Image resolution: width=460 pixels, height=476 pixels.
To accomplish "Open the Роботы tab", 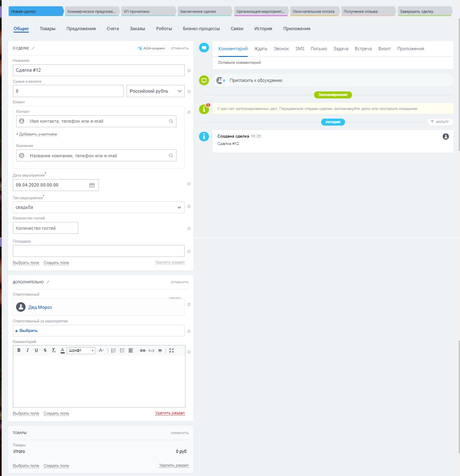I will [164, 28].
